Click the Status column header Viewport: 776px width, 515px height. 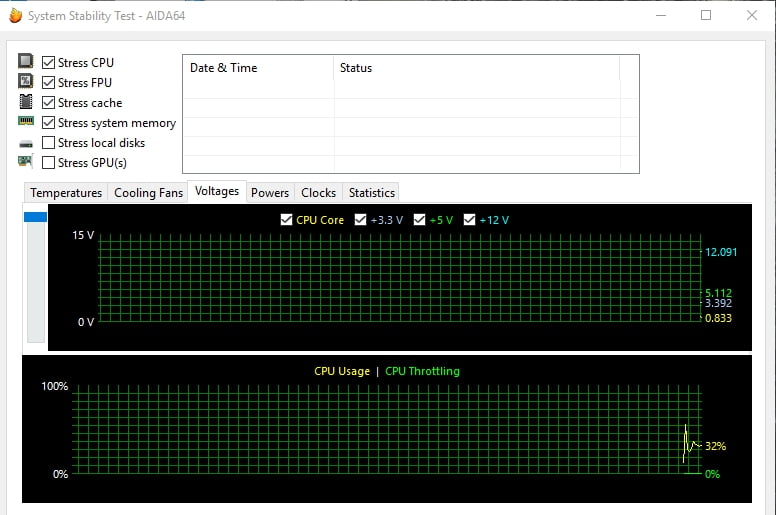(x=477, y=68)
